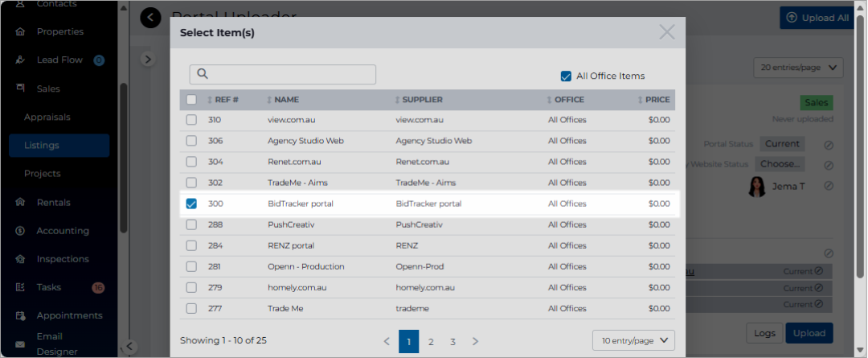Uncheck the BidTracker portal checkbox
Image resolution: width=868 pixels, height=358 pixels.
click(191, 204)
